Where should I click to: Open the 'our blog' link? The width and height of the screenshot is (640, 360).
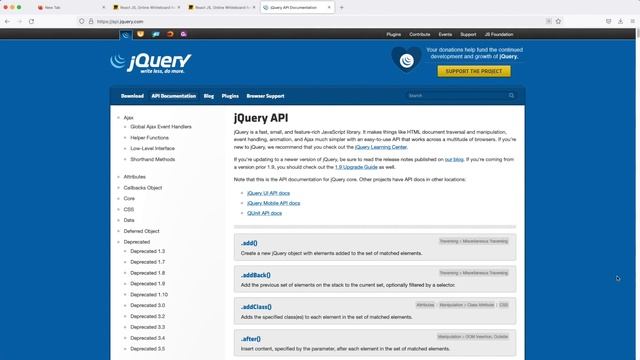click(x=454, y=159)
